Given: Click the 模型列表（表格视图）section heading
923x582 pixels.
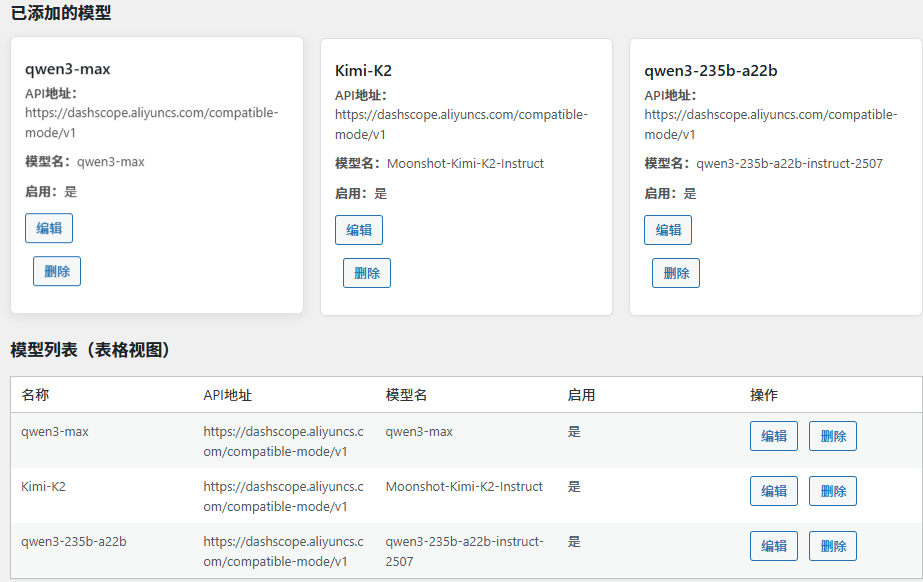Looking at the screenshot, I should 91,350.
